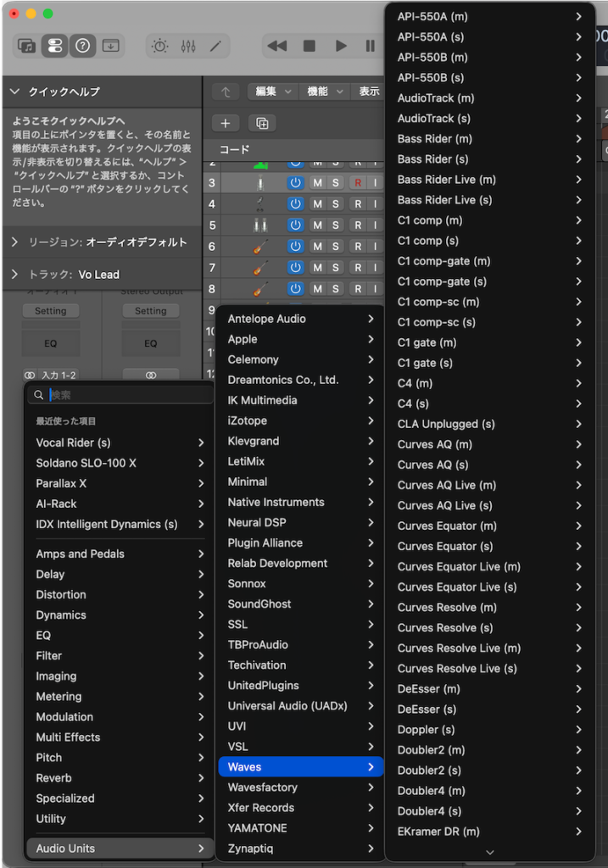Select track 6 guitar icon
The height and width of the screenshot is (868, 608).
(x=260, y=247)
